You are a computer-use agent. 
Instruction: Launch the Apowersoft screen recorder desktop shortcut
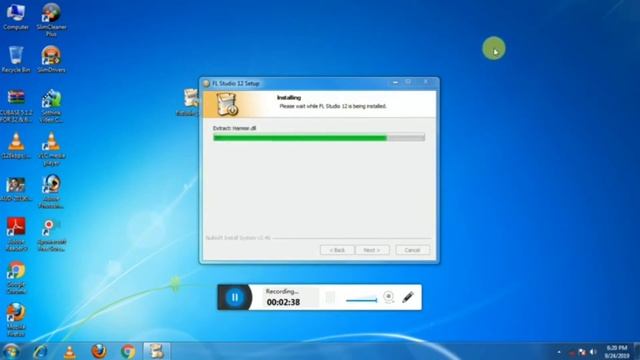(x=51, y=235)
